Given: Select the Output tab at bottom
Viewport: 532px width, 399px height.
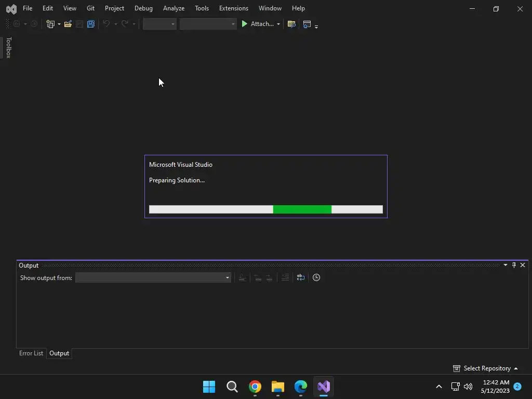Looking at the screenshot, I should pyautogui.click(x=59, y=353).
